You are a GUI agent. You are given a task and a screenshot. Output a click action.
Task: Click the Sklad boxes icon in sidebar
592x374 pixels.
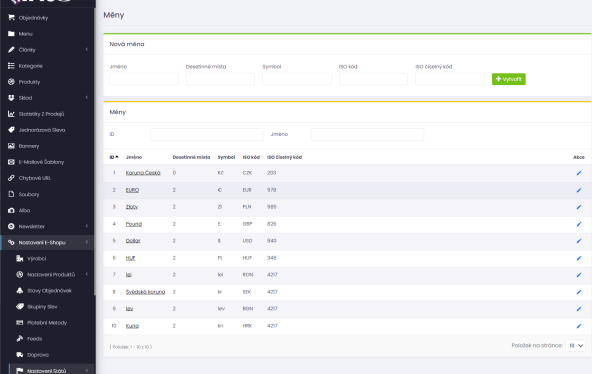tap(11, 98)
